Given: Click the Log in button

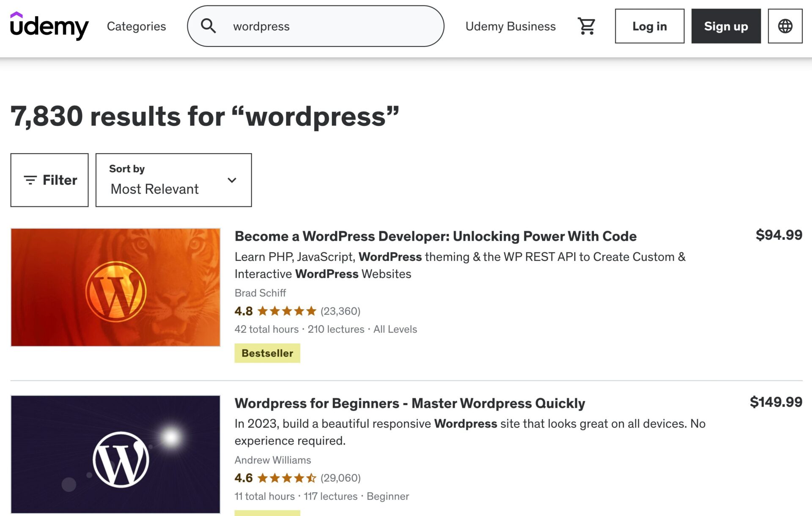Looking at the screenshot, I should click(x=649, y=26).
